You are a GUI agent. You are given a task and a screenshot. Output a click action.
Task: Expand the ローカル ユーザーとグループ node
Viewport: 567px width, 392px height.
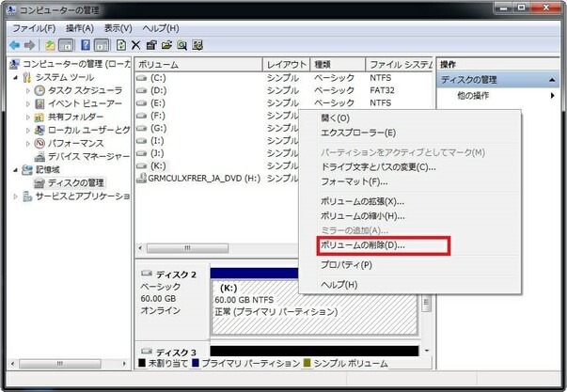tap(28, 130)
